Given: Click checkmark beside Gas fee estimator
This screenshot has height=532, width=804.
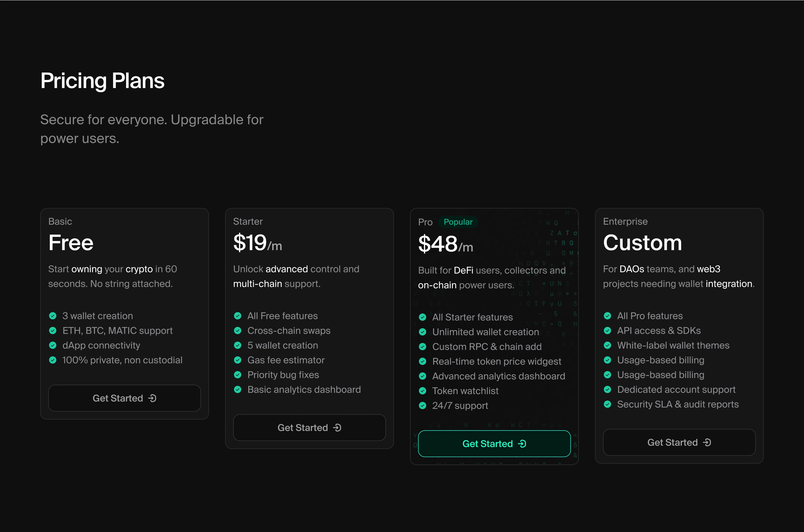Looking at the screenshot, I should pyautogui.click(x=238, y=360).
